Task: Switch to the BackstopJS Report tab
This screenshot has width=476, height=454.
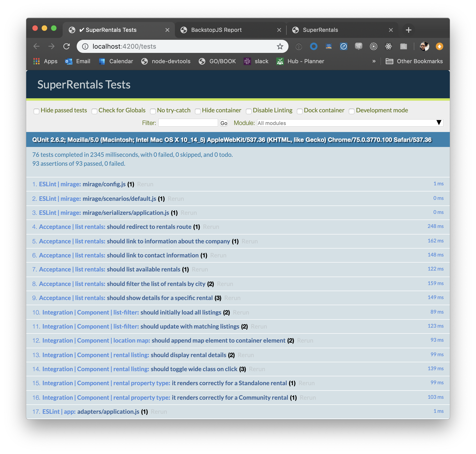Action: tap(216, 30)
